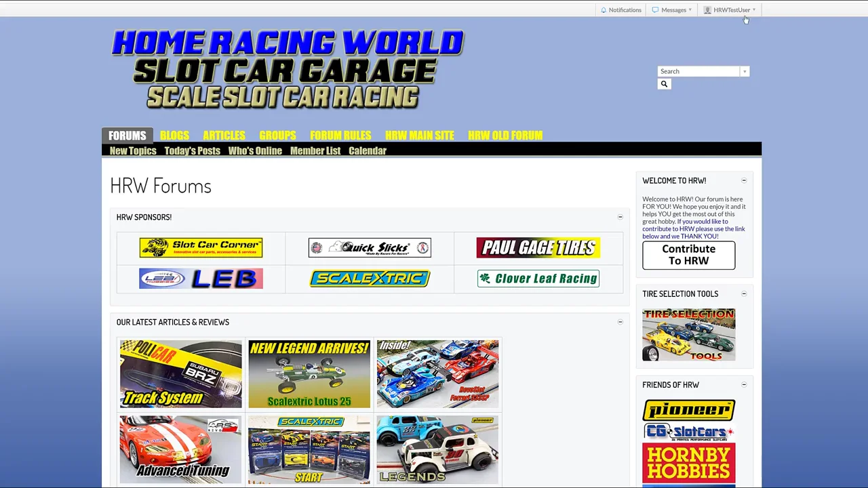Select the Forums tab
The image size is (868, 488).
click(127, 136)
